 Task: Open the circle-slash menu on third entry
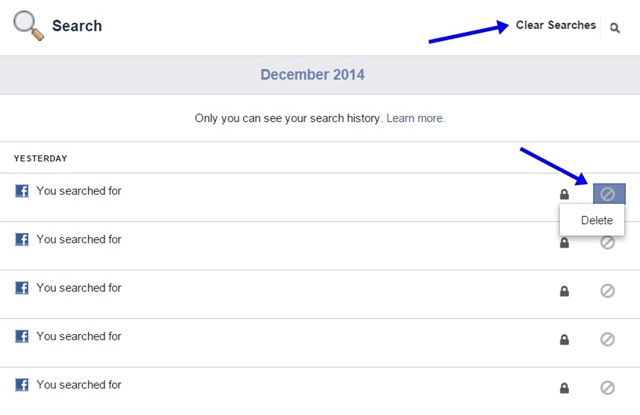point(607,291)
